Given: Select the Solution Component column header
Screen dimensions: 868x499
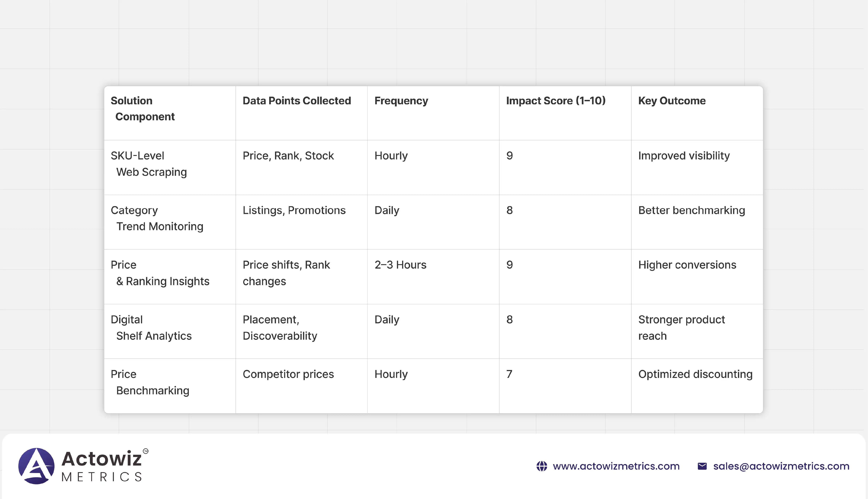Looking at the screenshot, I should pyautogui.click(x=143, y=109).
